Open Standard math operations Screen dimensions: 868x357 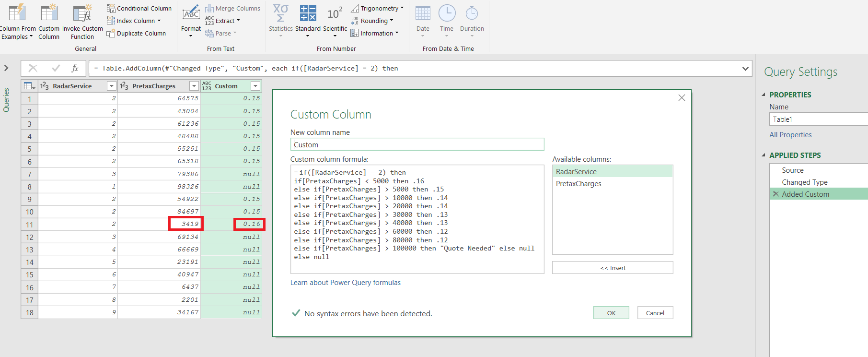[308, 22]
